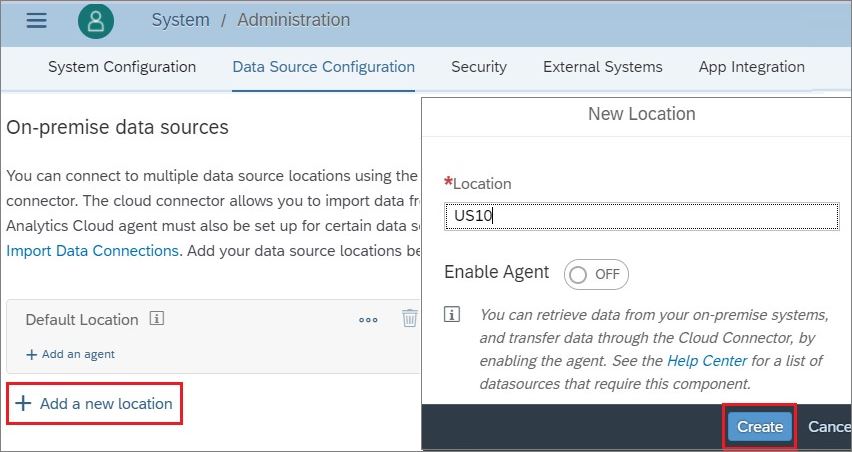852x452 pixels.
Task: Toggle the Enable Agent switch
Action: tap(596, 274)
